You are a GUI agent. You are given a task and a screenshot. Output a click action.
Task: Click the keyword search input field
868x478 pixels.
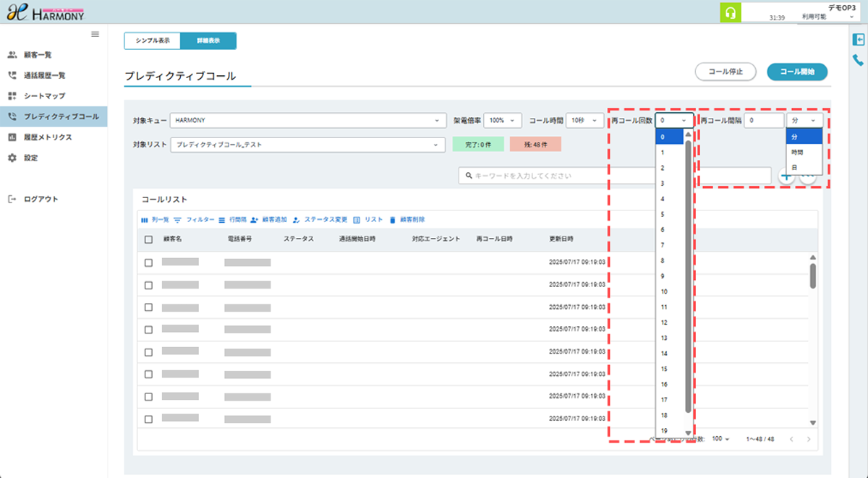click(x=615, y=176)
